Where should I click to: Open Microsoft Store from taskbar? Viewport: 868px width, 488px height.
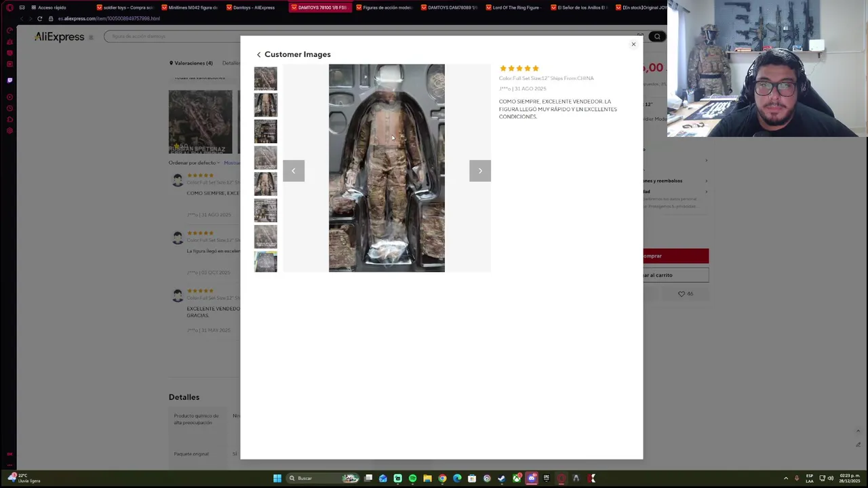pyautogui.click(x=472, y=479)
